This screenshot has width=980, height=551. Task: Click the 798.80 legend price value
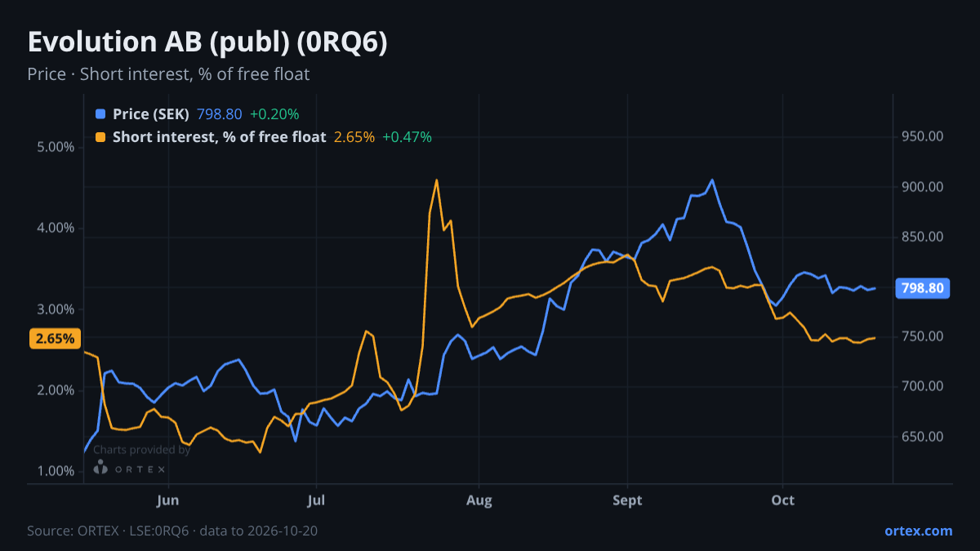(x=219, y=113)
